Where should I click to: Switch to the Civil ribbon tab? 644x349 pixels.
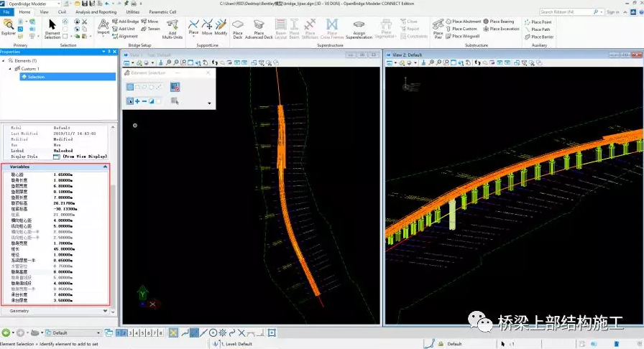coord(62,12)
